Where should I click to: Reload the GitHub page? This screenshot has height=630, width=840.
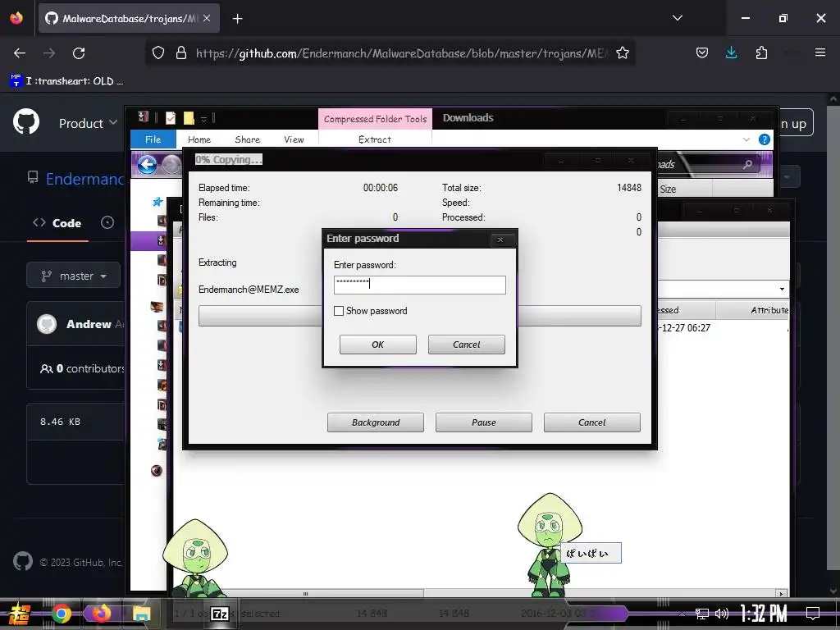click(x=79, y=53)
